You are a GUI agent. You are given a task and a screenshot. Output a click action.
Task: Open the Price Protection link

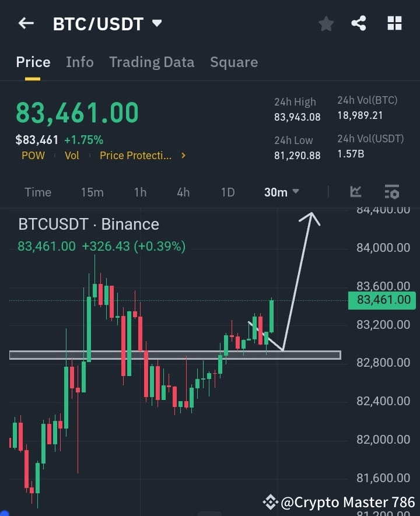[135, 156]
